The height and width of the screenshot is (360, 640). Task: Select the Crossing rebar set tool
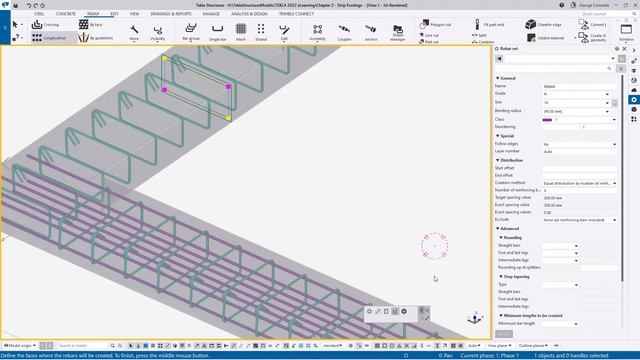(x=45, y=24)
